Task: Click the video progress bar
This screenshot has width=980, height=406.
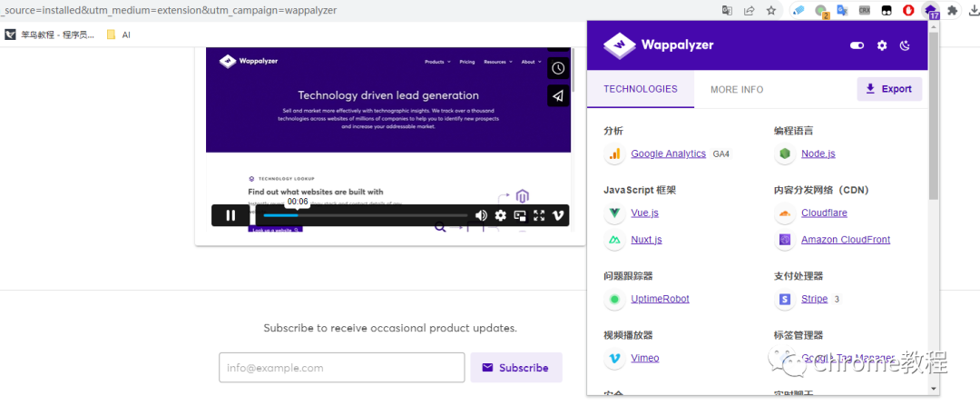Action: pos(365,215)
